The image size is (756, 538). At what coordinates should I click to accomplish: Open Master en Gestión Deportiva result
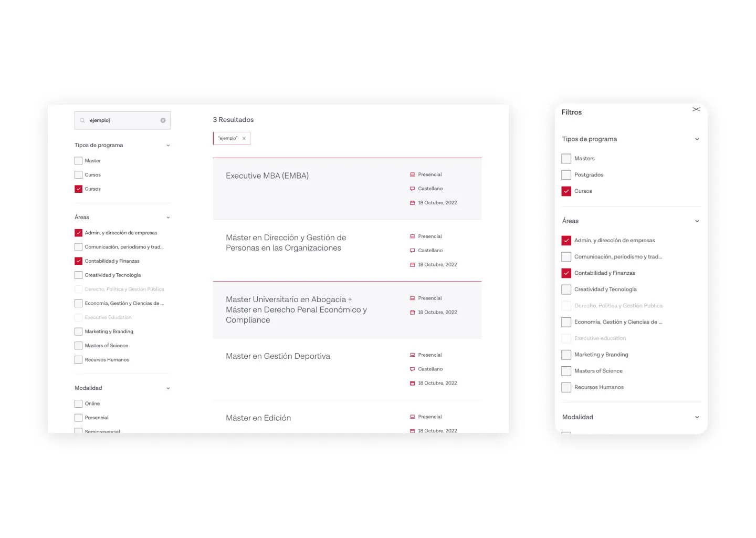[278, 356]
